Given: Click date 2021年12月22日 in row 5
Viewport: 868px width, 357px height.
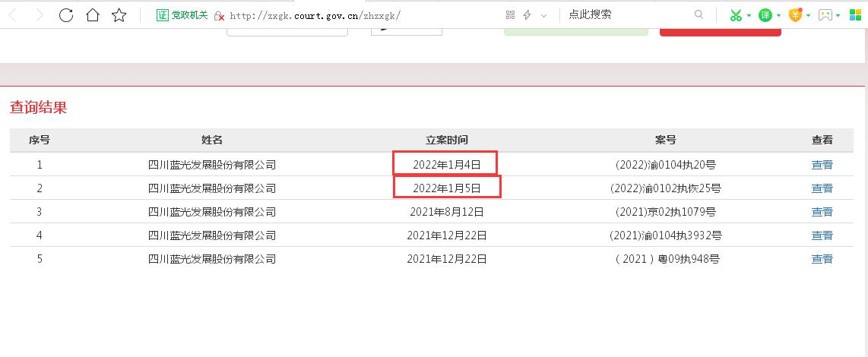Looking at the screenshot, I should click(447, 258).
